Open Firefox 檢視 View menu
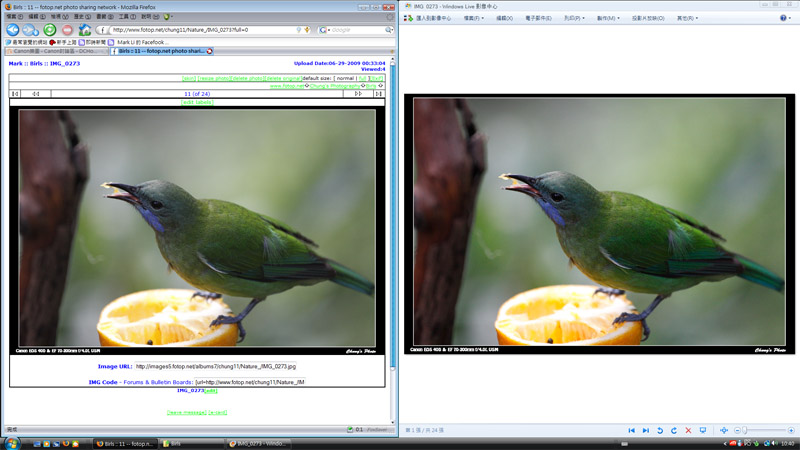The image size is (800, 450). coord(59,17)
